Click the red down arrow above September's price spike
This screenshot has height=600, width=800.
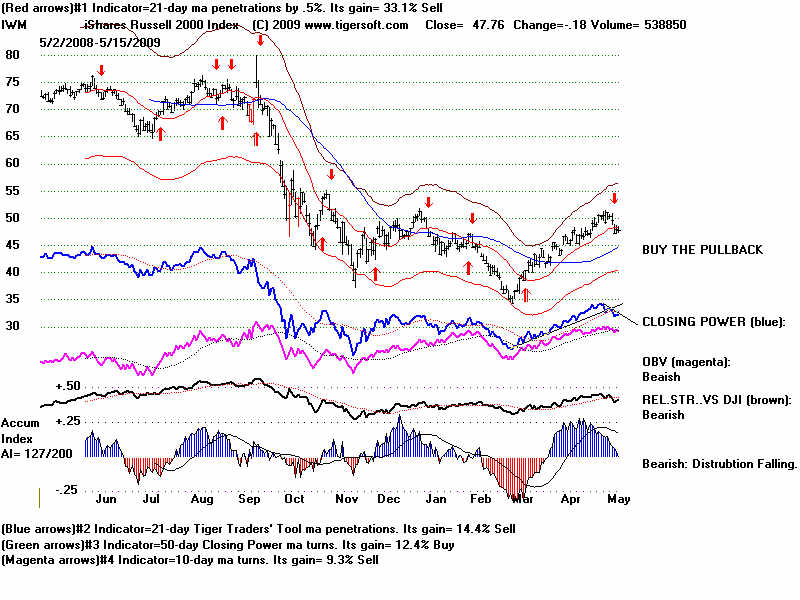point(260,40)
